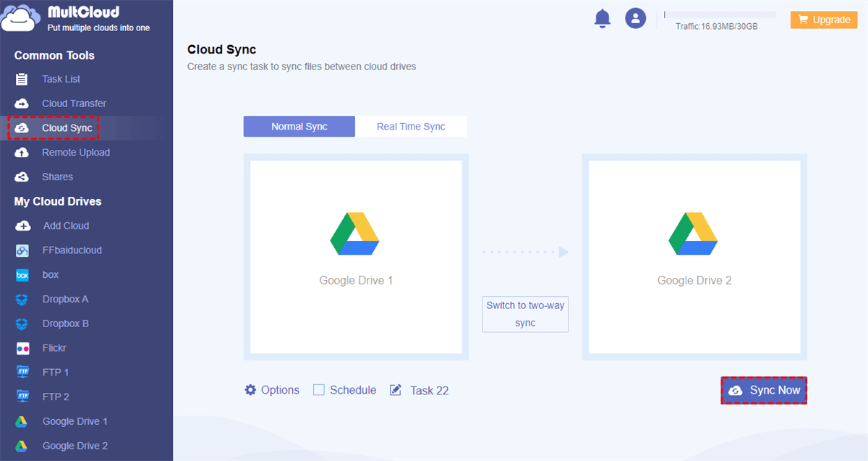Select the Google Drive 1 source box
Image resolution: width=868 pixels, height=461 pixels.
point(356,257)
